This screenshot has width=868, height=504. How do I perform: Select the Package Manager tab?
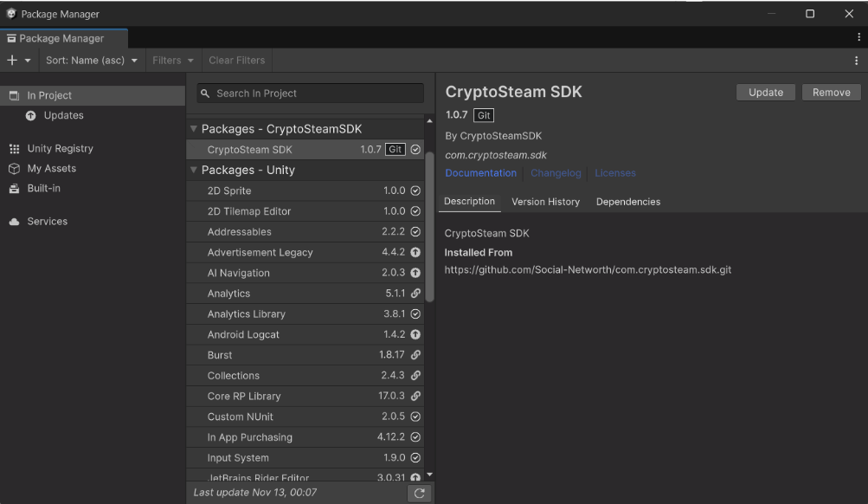tap(64, 38)
